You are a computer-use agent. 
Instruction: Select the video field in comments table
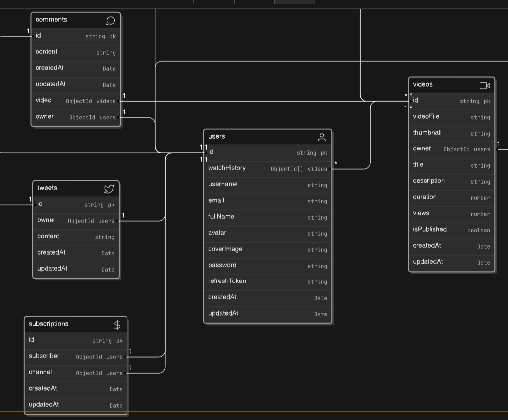point(76,101)
